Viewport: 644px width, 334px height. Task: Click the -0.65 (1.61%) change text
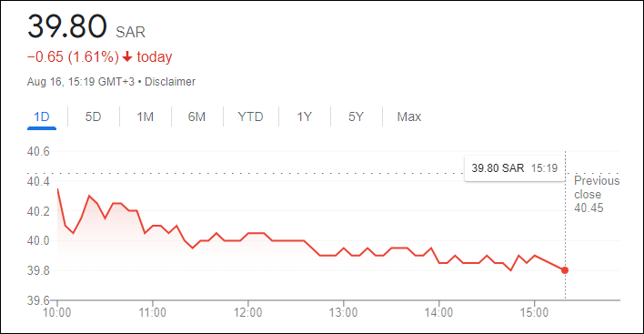pyautogui.click(x=73, y=56)
